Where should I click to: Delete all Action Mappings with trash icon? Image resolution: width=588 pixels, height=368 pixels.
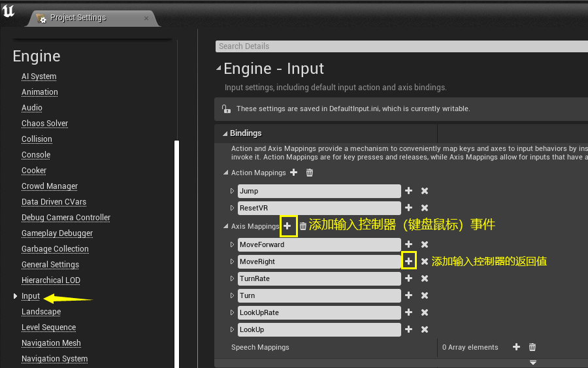[x=310, y=173]
